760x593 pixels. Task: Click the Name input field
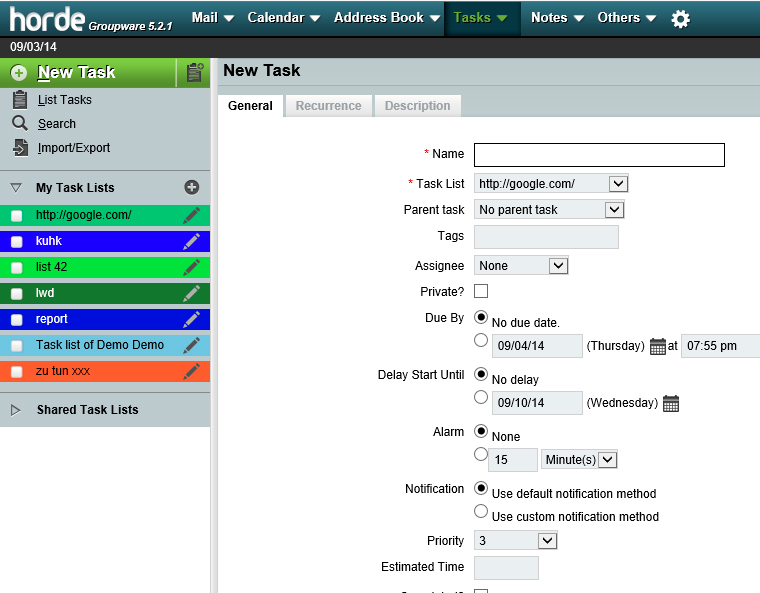coord(598,155)
